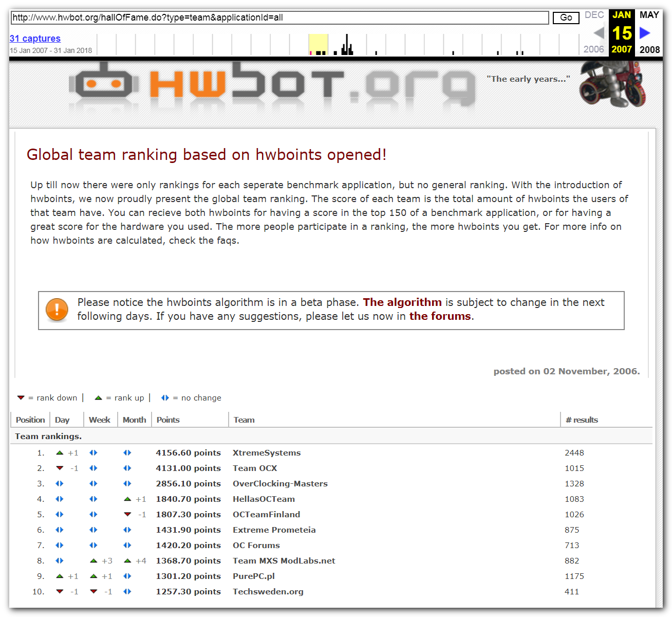Click "posted on 02 November, 2006." text
Screen dimensions: 672x617
pyautogui.click(x=567, y=371)
